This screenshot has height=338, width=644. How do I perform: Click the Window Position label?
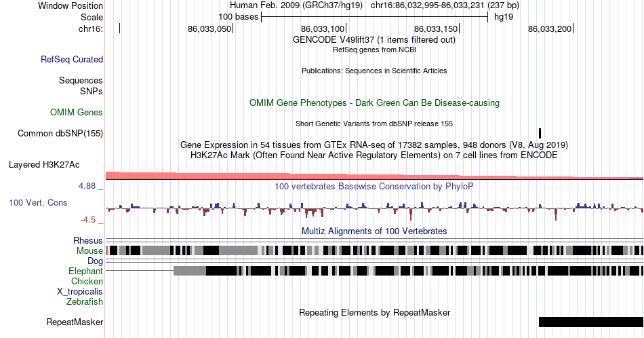71,5
